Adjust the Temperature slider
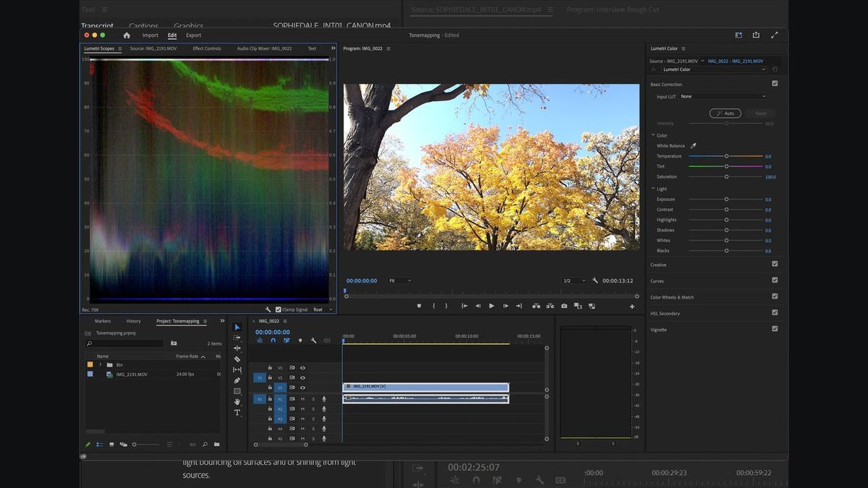 coord(726,156)
